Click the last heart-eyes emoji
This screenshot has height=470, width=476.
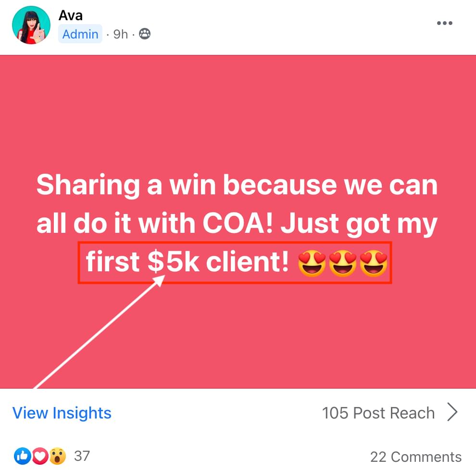374,263
